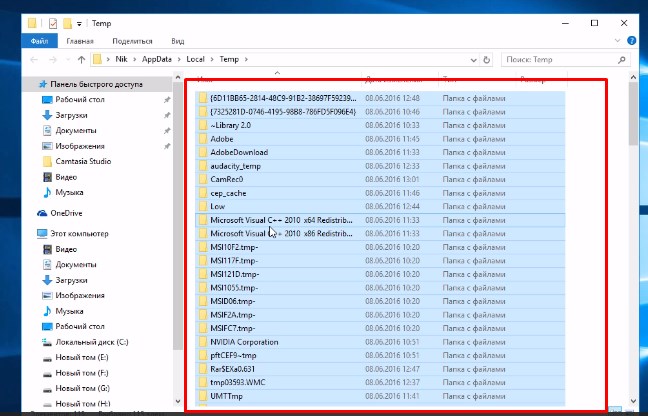The width and height of the screenshot is (648, 416).
Task: Open Новый том (F:) drive
Action: [82, 373]
